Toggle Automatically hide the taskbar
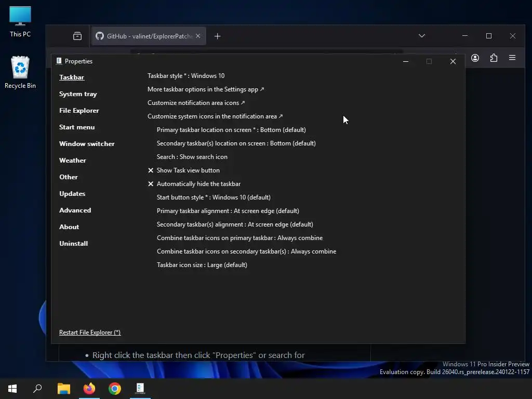This screenshot has width=532, height=399. click(x=194, y=184)
